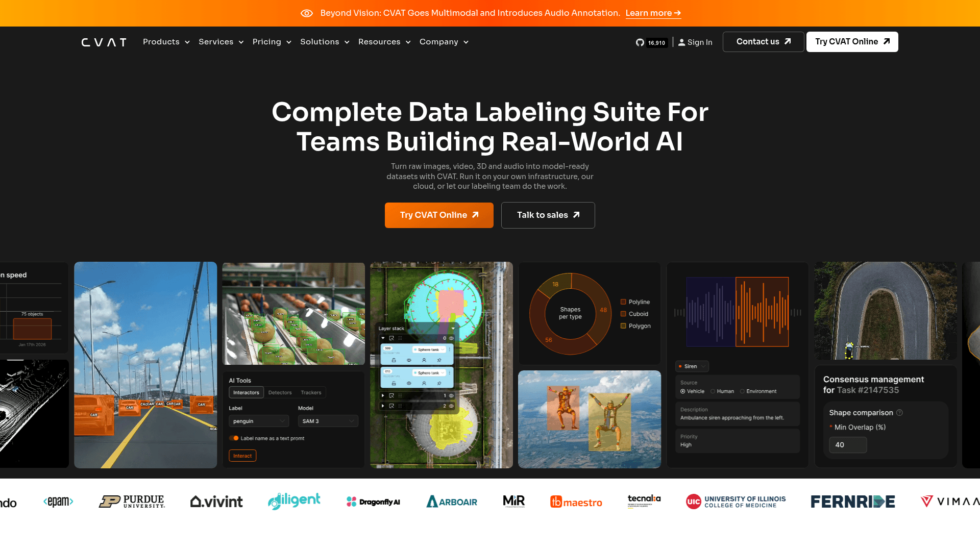The width and height of the screenshot is (980, 551).
Task: Expand the Services menu
Action: 221,42
